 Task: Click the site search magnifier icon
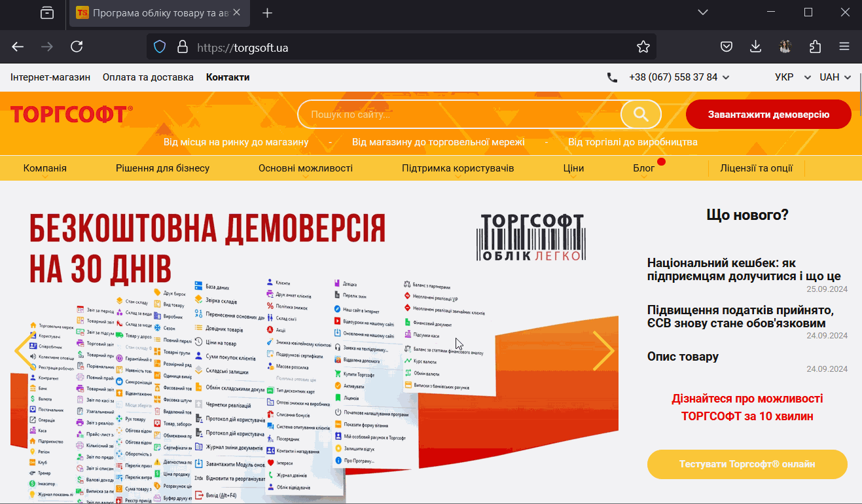[640, 114]
